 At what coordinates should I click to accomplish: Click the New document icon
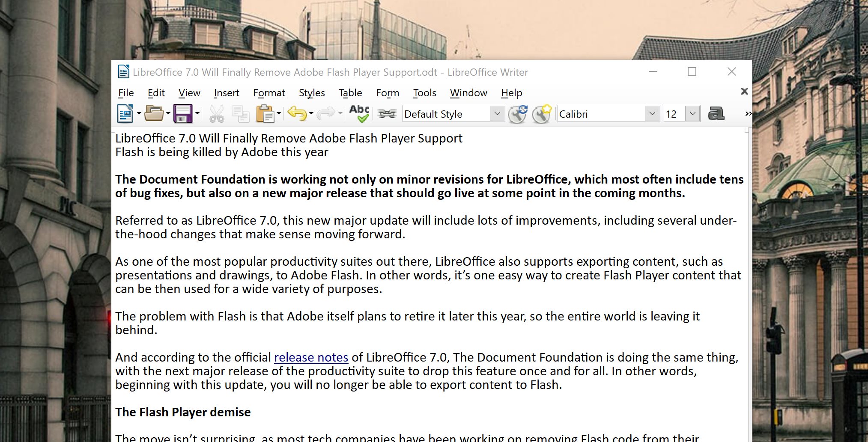click(x=125, y=114)
